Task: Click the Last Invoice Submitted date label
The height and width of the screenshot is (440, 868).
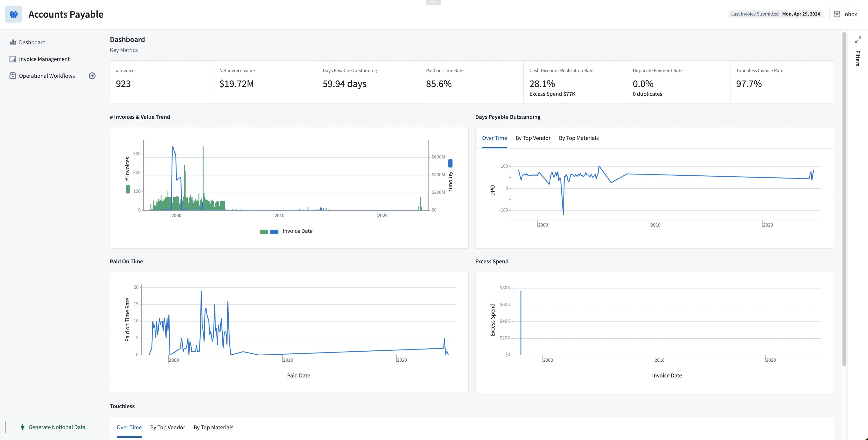Action: click(x=775, y=14)
